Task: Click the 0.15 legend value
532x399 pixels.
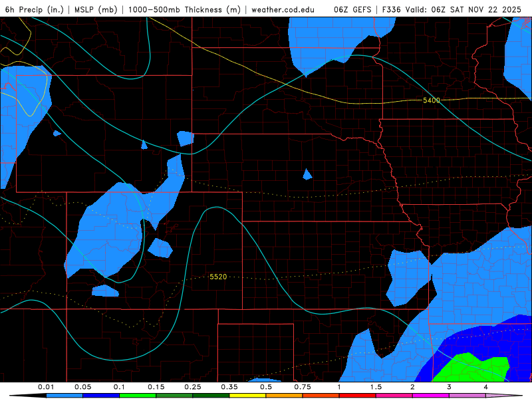Action: click(156, 387)
